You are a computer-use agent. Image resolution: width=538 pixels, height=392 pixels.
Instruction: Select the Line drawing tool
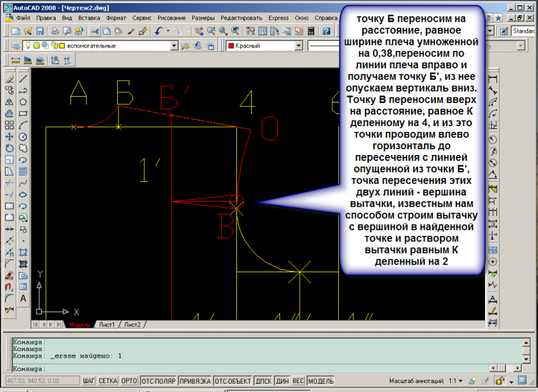point(23,79)
